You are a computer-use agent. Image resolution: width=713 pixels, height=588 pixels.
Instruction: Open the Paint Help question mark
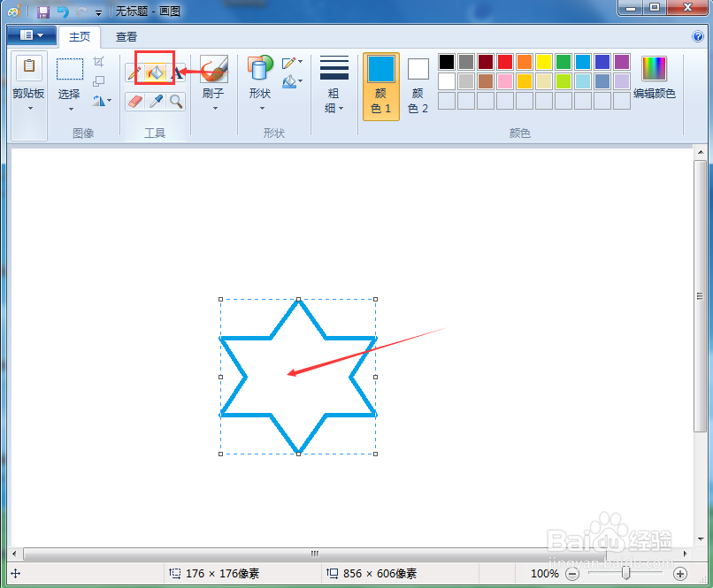click(x=698, y=36)
